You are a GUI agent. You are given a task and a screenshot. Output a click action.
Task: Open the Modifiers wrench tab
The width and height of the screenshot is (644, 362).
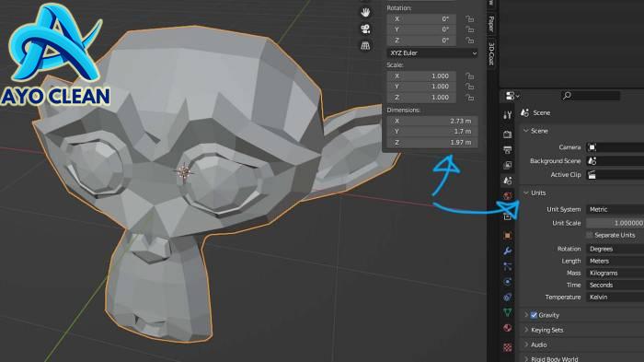pos(508,251)
